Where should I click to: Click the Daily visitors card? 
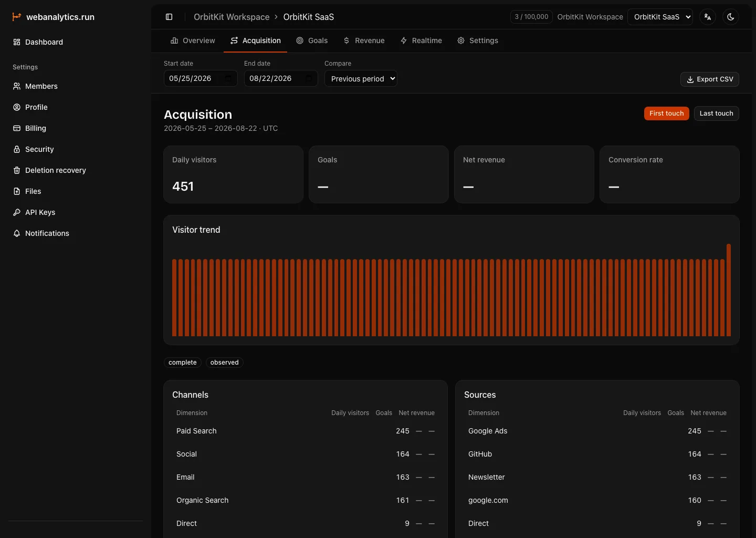(234, 174)
